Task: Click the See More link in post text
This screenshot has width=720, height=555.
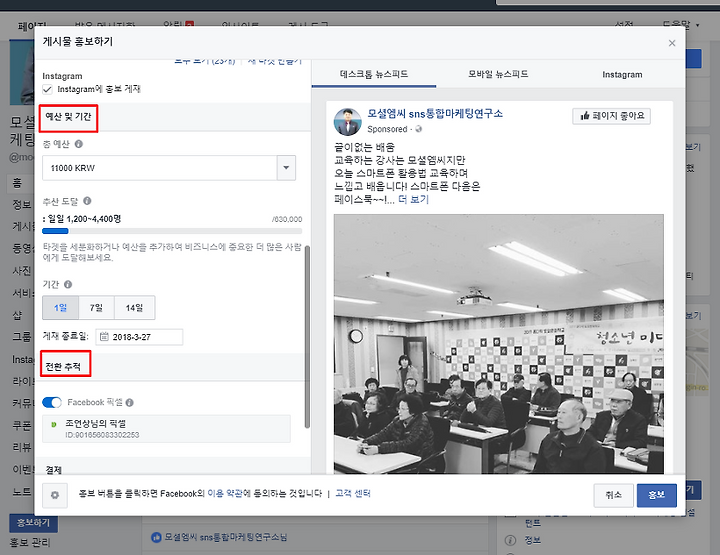Action: pyautogui.click(x=413, y=200)
